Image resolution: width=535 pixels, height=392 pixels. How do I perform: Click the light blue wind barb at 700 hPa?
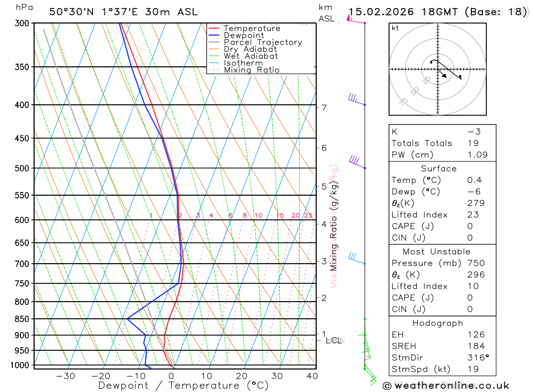point(357,258)
